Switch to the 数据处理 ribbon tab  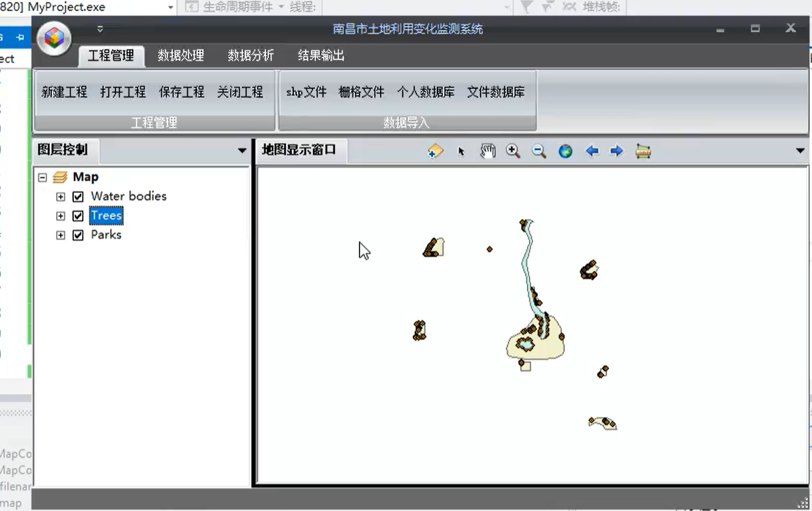(180, 55)
